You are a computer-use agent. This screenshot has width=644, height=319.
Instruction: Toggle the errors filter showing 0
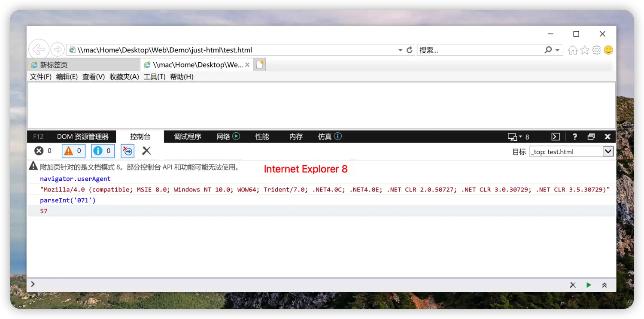coord(43,151)
